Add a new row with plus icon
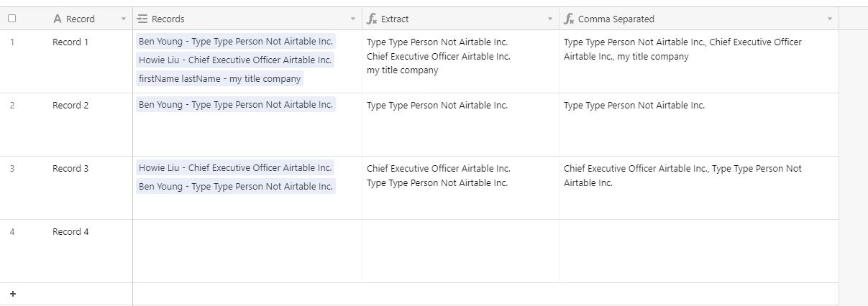The height and width of the screenshot is (306, 868). point(12,294)
